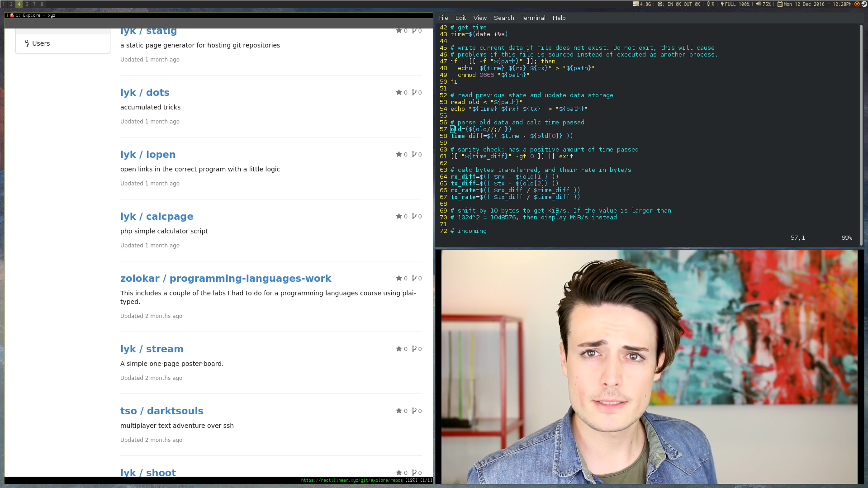Switch to workspace 7
The width and height of the screenshot is (868, 488).
click(34, 4)
